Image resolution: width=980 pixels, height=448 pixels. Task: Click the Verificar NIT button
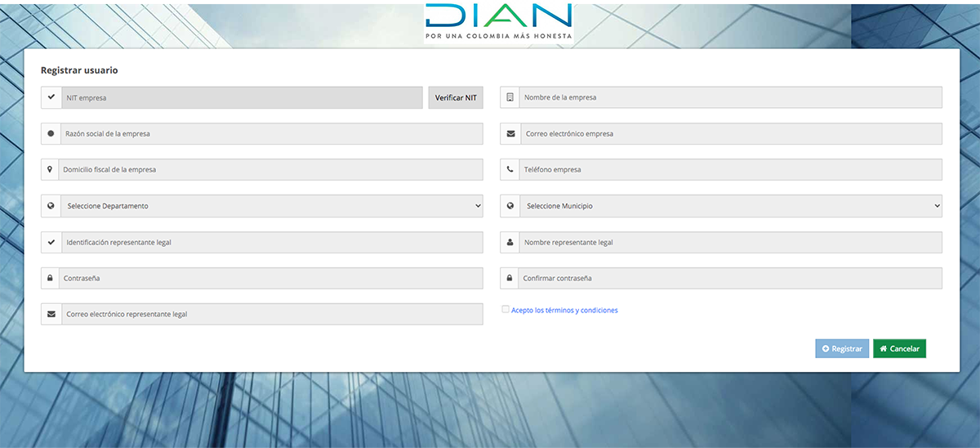pyautogui.click(x=456, y=97)
